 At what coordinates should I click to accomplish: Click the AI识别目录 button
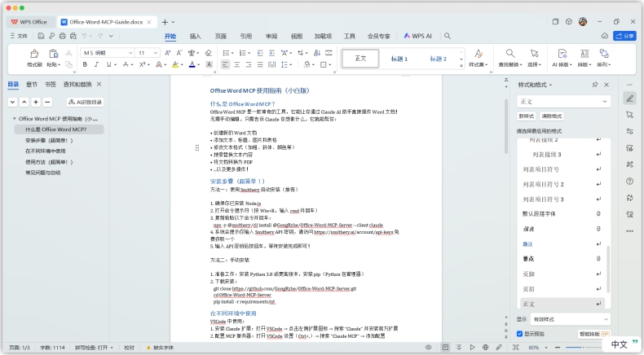click(x=85, y=102)
